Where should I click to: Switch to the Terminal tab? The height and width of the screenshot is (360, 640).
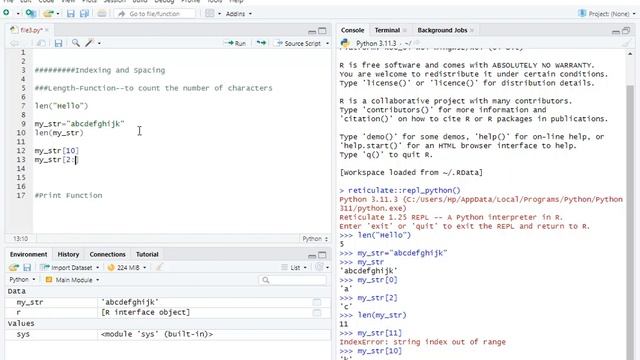(x=387, y=30)
